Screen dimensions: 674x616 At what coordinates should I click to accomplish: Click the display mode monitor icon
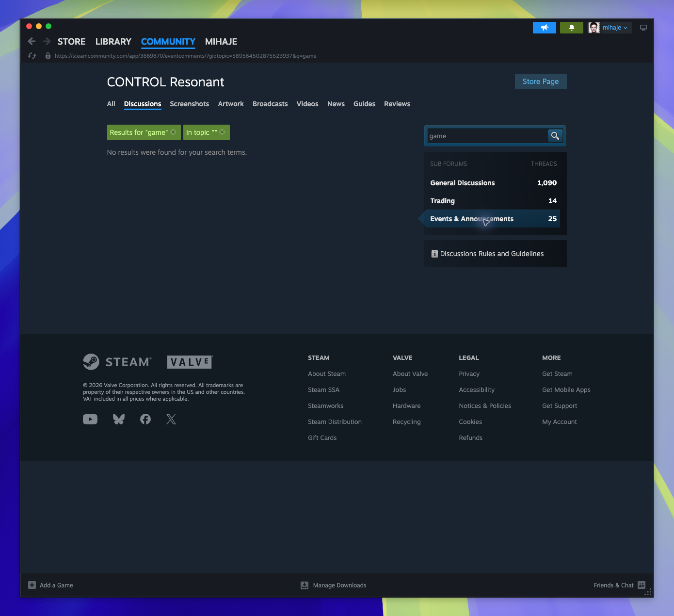tap(643, 28)
